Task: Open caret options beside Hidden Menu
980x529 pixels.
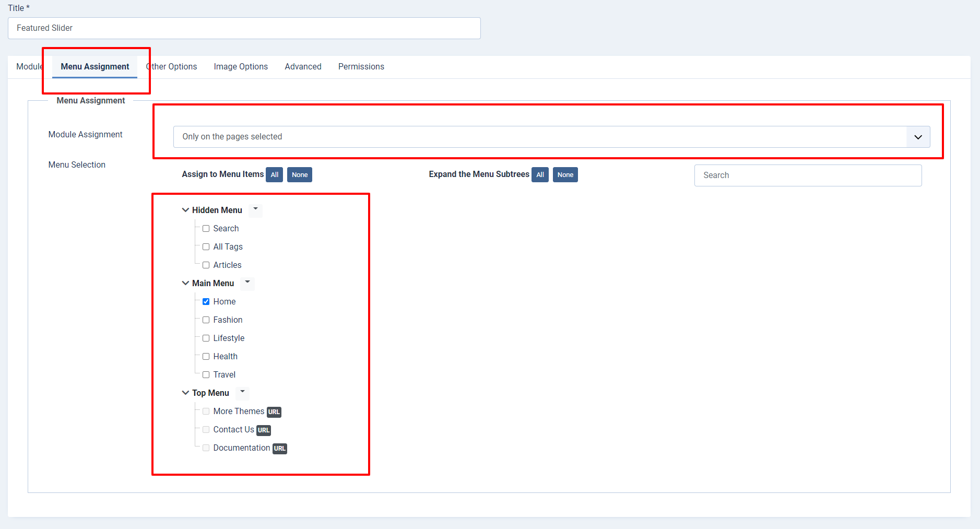Action: pos(255,209)
